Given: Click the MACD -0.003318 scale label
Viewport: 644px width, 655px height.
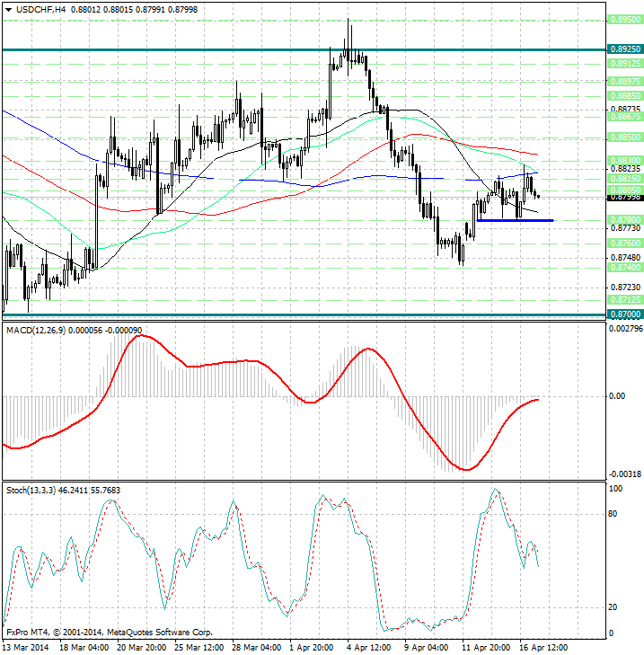Looking at the screenshot, I should coord(623,474).
